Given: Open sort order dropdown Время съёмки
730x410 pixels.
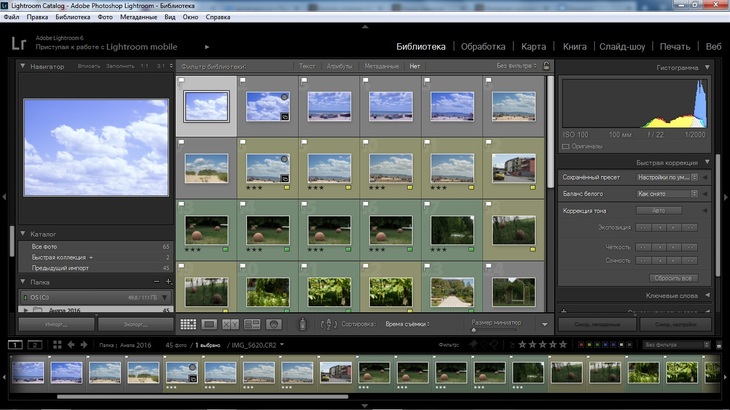Looking at the screenshot, I should [407, 324].
